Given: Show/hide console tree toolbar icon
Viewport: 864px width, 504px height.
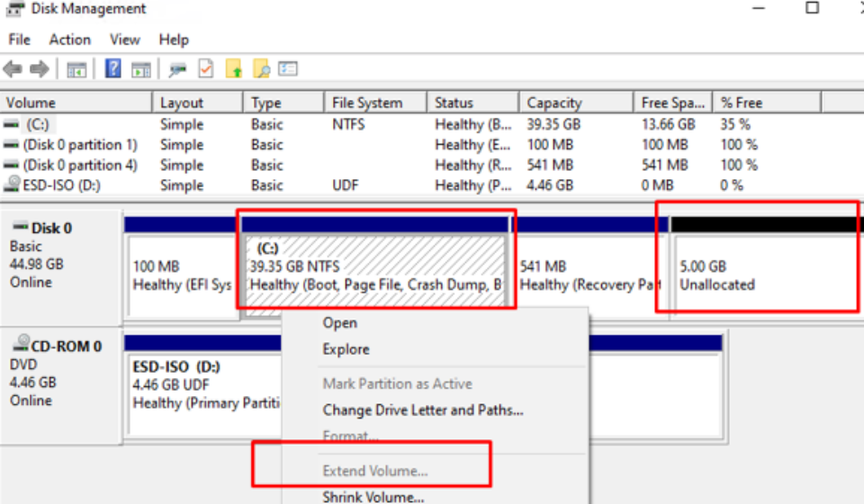Looking at the screenshot, I should tap(76, 70).
